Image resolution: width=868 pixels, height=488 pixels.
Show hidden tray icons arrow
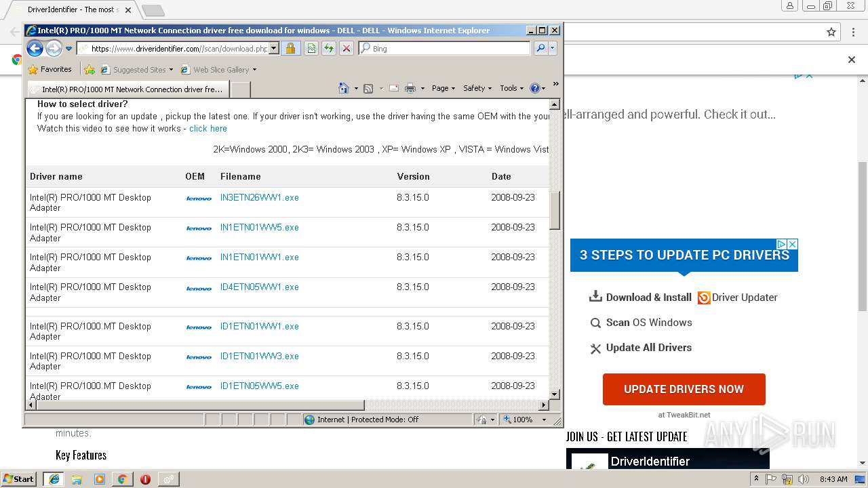coord(756,479)
